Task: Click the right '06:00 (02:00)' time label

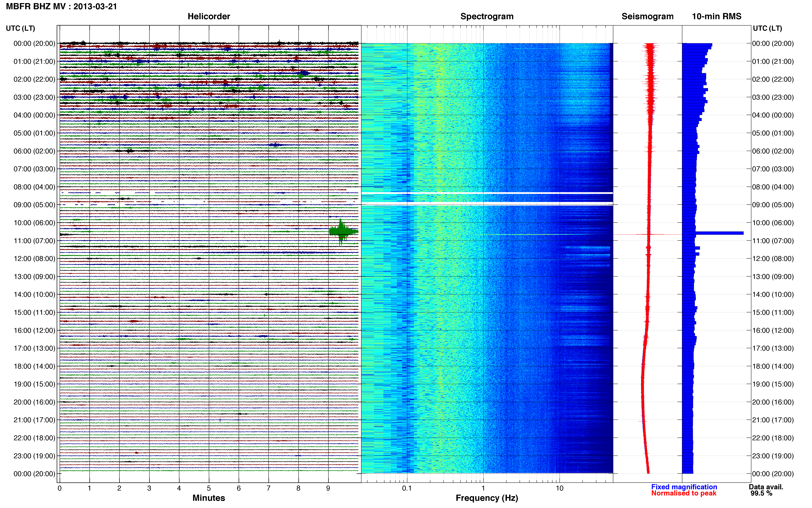Action: (x=773, y=151)
